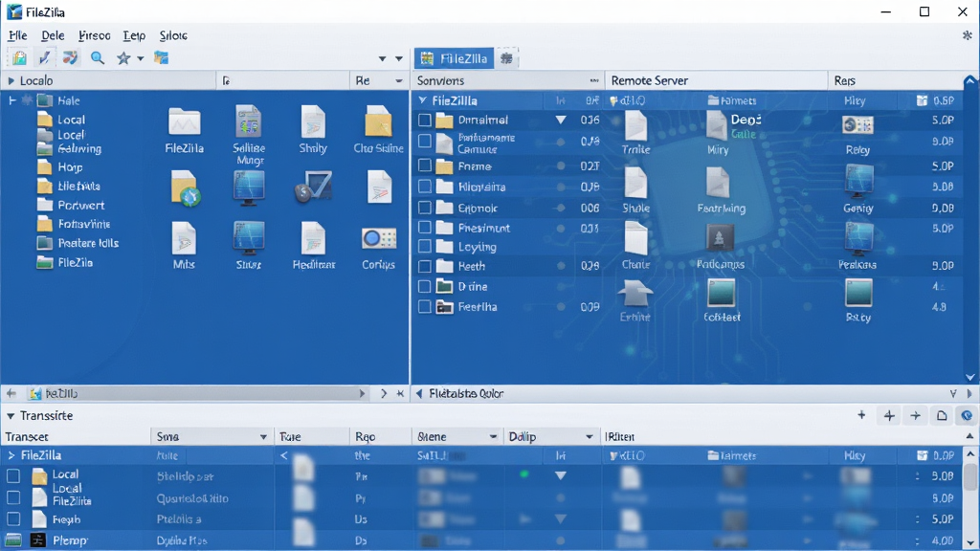
Task: Click the first plus button in Transsirte header
Action: [x=861, y=415]
